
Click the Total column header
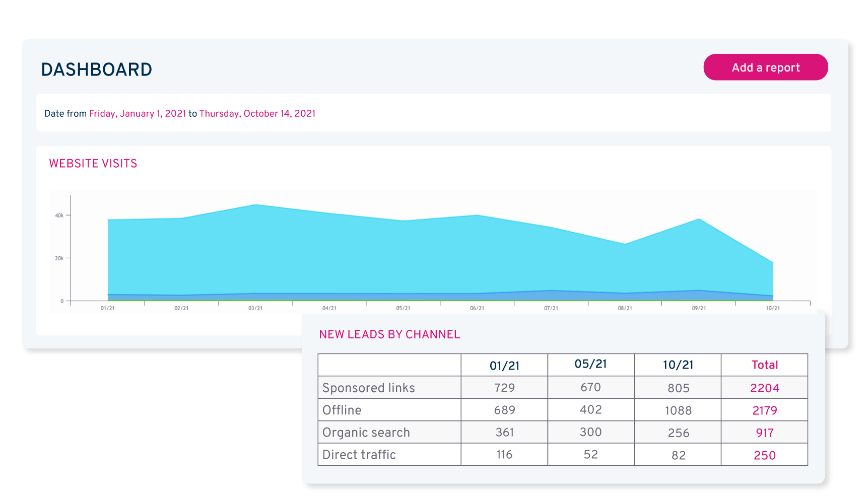click(765, 365)
